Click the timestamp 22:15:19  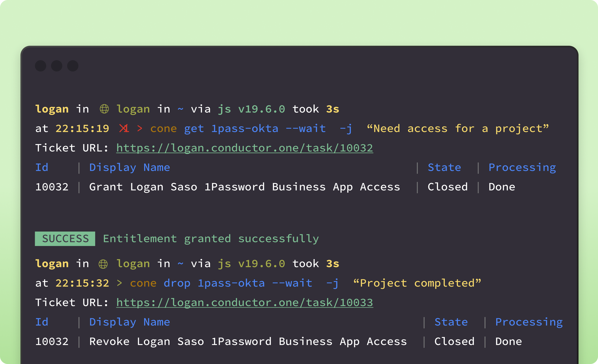[x=82, y=128]
